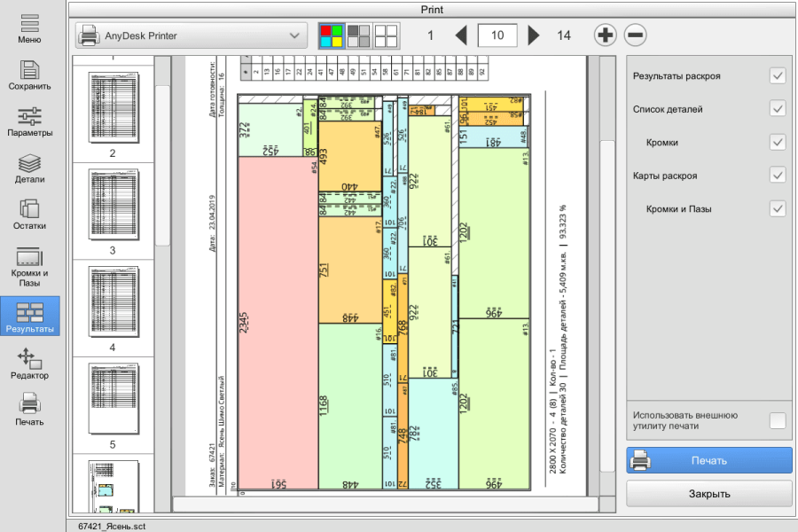Click the Print window title
Viewport: 798px width, 532px height.
tap(432, 9)
